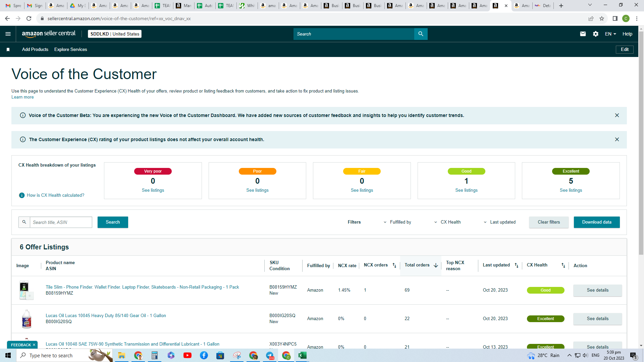Viewport: 644px width, 362px height.
Task: Open Telegram from the taskbar
Action: point(270,355)
